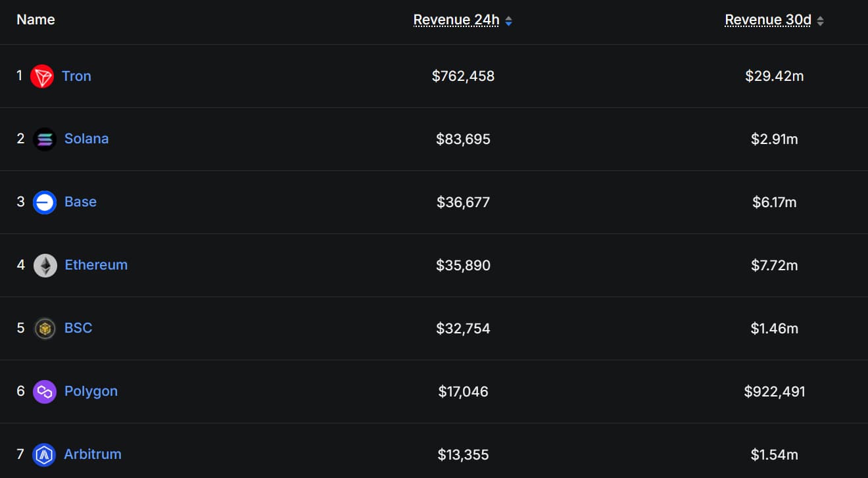This screenshot has height=478, width=868.
Task: Open the Polygon chain link
Action: click(91, 391)
